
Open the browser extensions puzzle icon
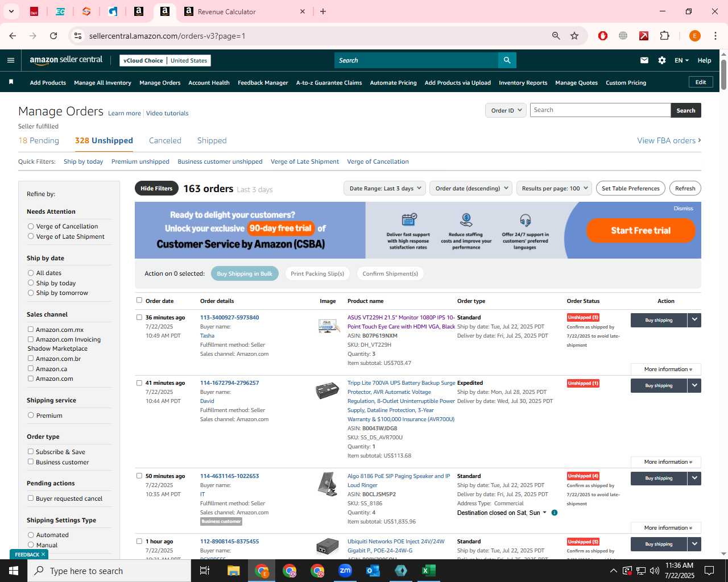[x=664, y=36]
